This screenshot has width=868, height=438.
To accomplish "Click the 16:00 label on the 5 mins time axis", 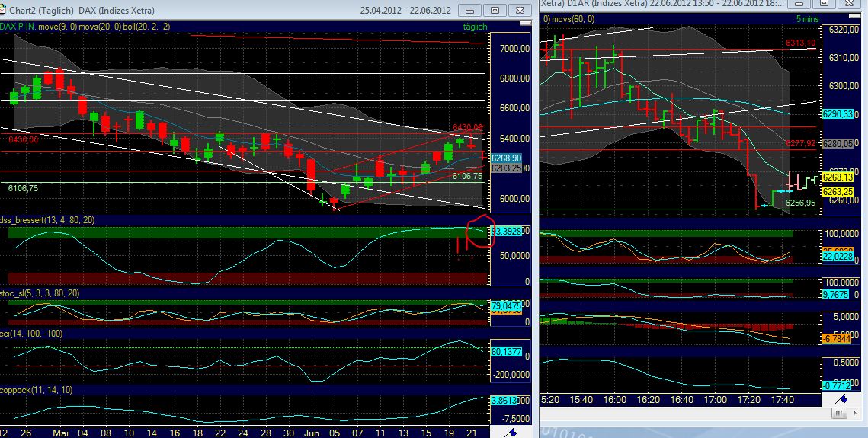I will click(614, 399).
